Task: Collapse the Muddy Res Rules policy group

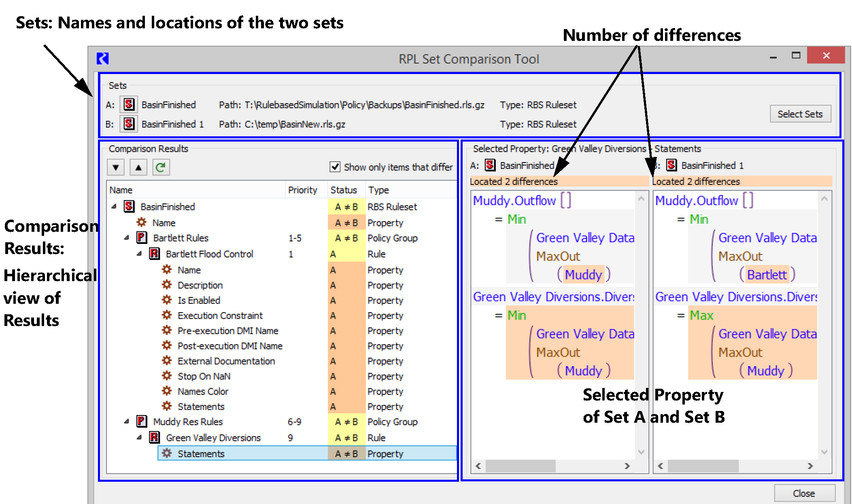Action: tap(127, 421)
